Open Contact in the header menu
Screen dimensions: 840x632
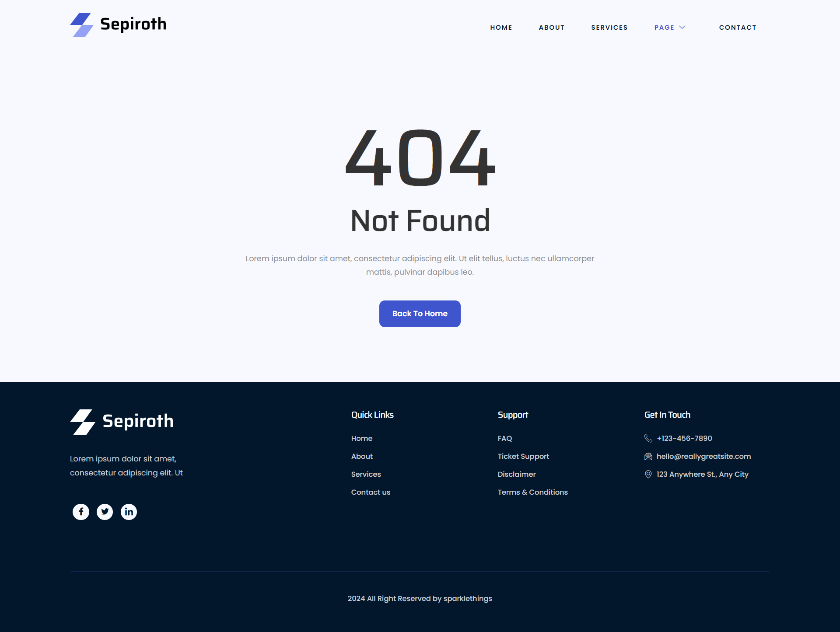point(738,28)
